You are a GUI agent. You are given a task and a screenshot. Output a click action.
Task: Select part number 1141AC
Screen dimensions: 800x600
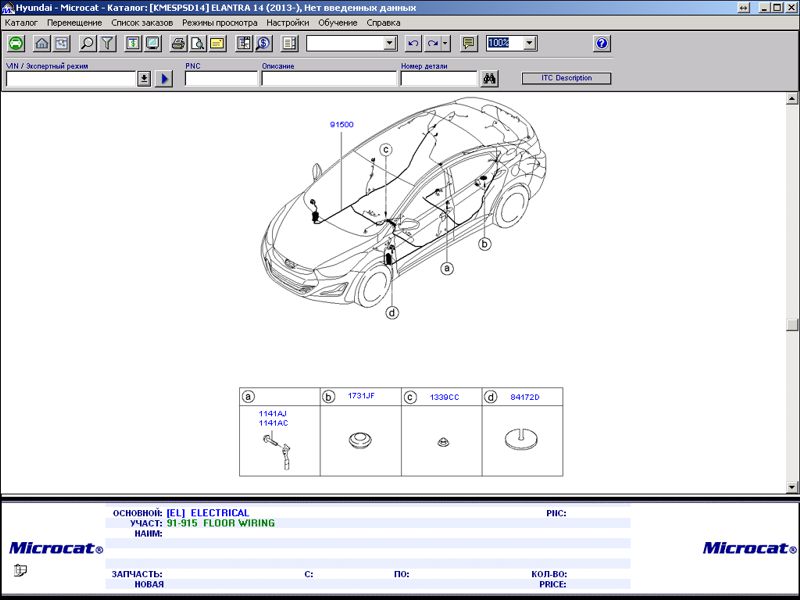[273, 423]
